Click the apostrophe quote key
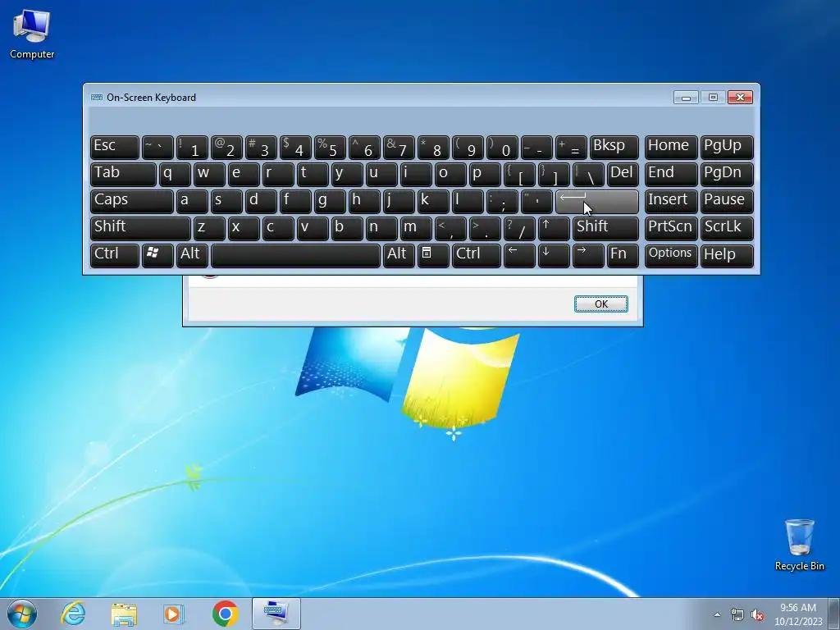 point(536,201)
